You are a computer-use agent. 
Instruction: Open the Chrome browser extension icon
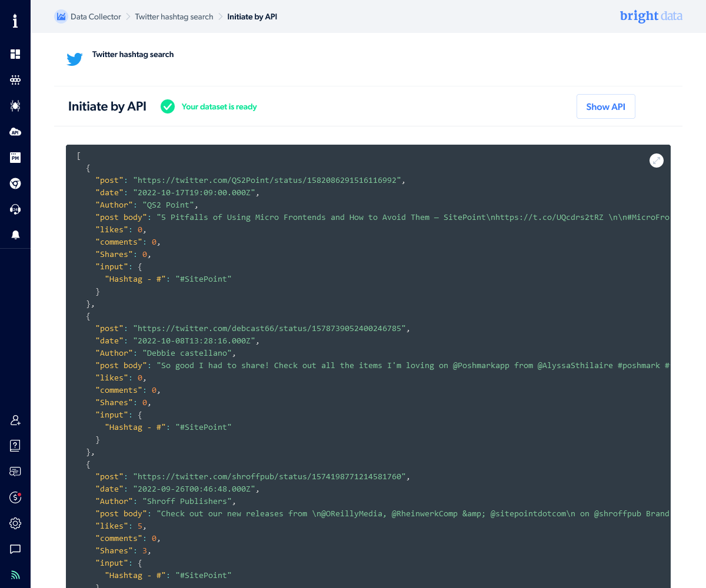15,183
